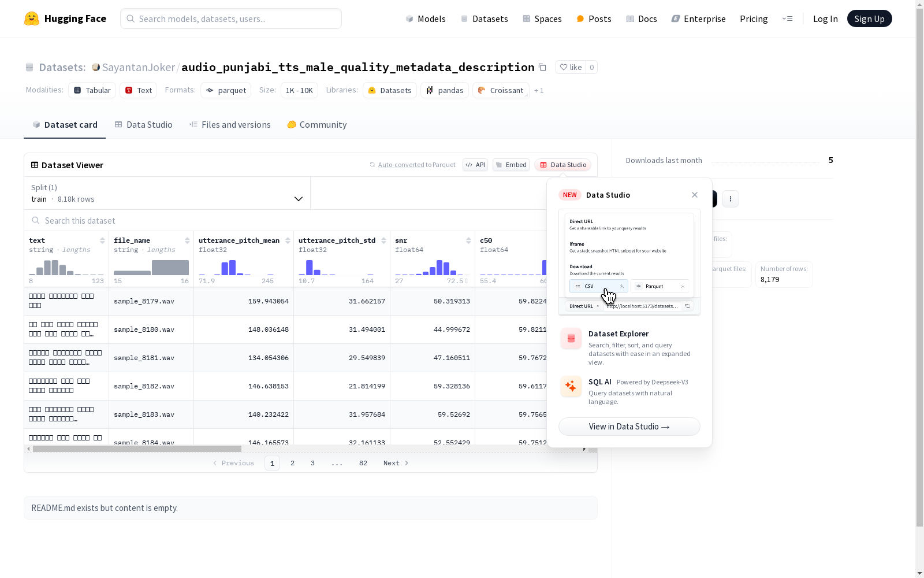This screenshot has width=924, height=578.
Task: Open the more navigation options icon
Action: [787, 18]
